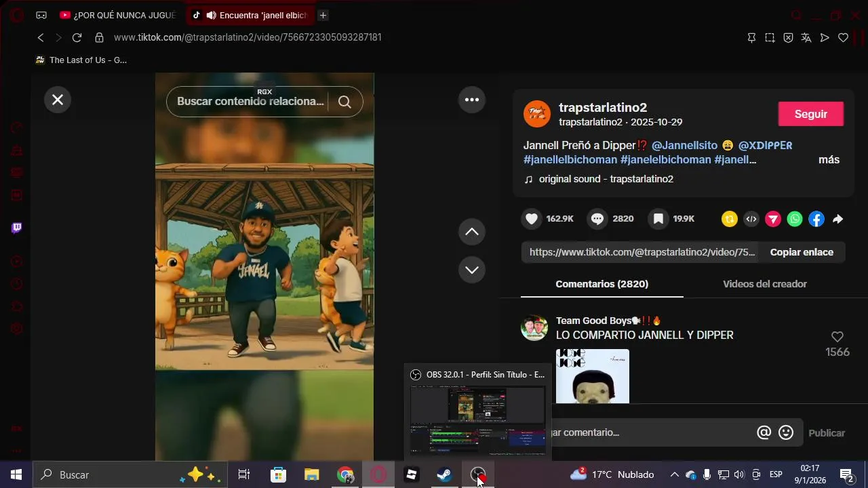Open the ad blocker shield icon
868x488 pixels.
coord(788,38)
